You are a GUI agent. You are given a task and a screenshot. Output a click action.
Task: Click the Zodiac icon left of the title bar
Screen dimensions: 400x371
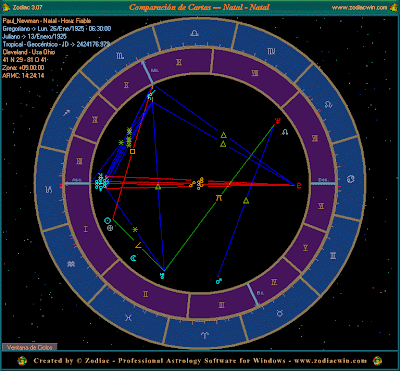pyautogui.click(x=5, y=7)
